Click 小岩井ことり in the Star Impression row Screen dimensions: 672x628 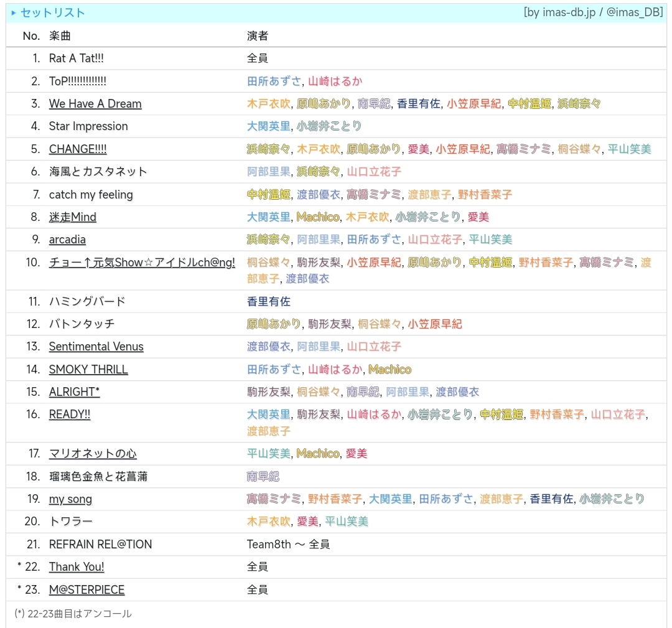(x=329, y=126)
